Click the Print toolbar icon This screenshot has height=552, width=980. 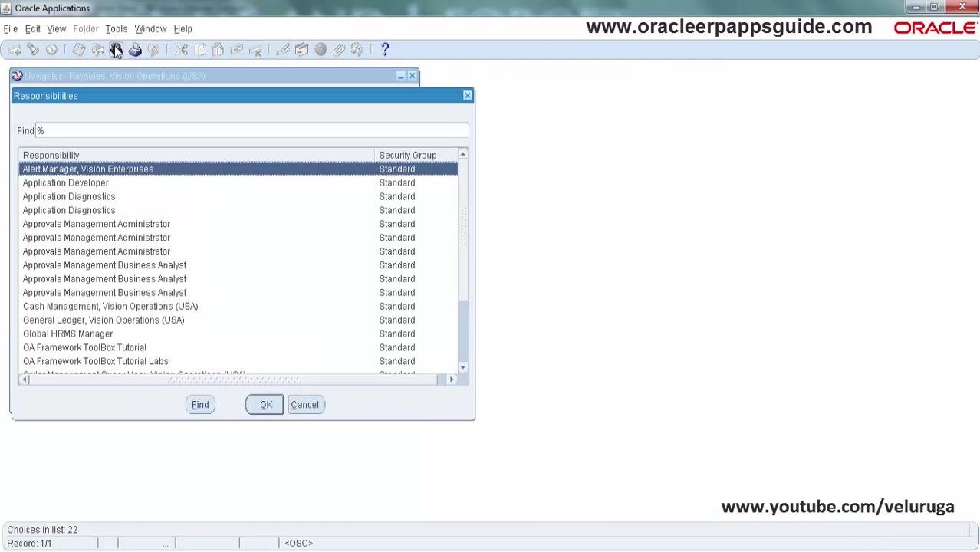point(135,50)
